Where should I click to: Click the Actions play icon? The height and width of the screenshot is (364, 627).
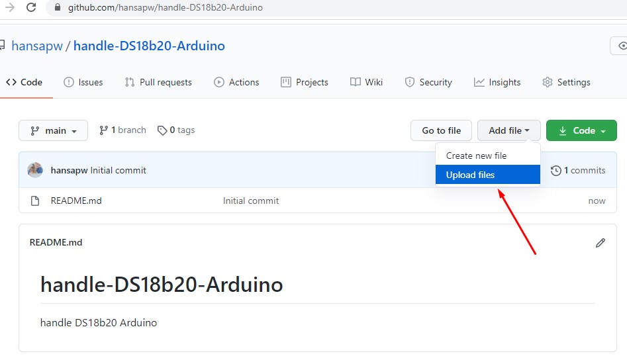coord(219,82)
